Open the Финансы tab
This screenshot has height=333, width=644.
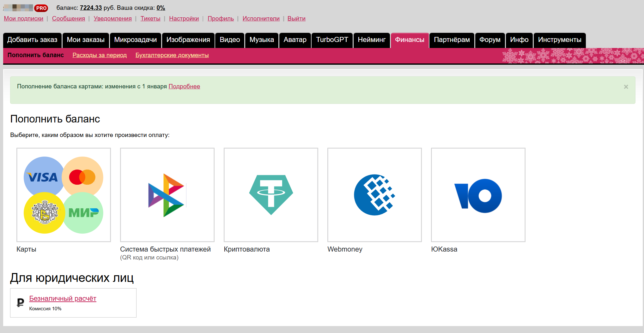tap(410, 40)
